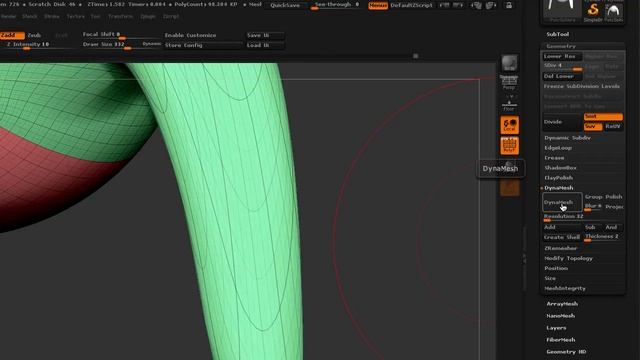The height and width of the screenshot is (360, 640).
Task: Select the PolySphere tool thumbnail at top
Action: [562, 11]
